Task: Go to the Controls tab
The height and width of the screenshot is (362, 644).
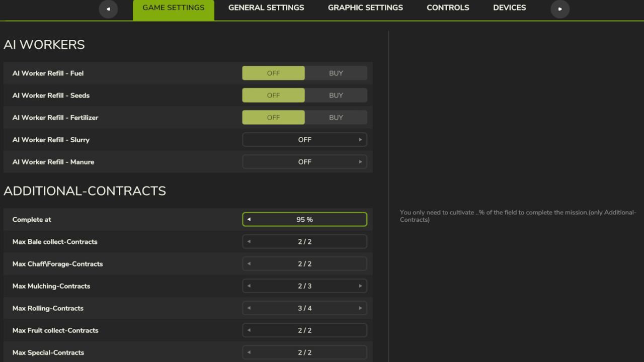Action: pos(448,8)
